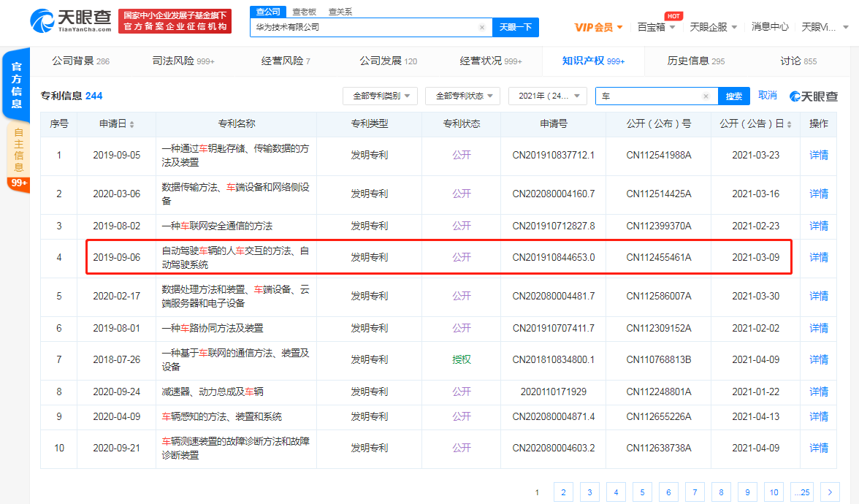Clear the top company search box
The image size is (859, 504).
pos(482,28)
